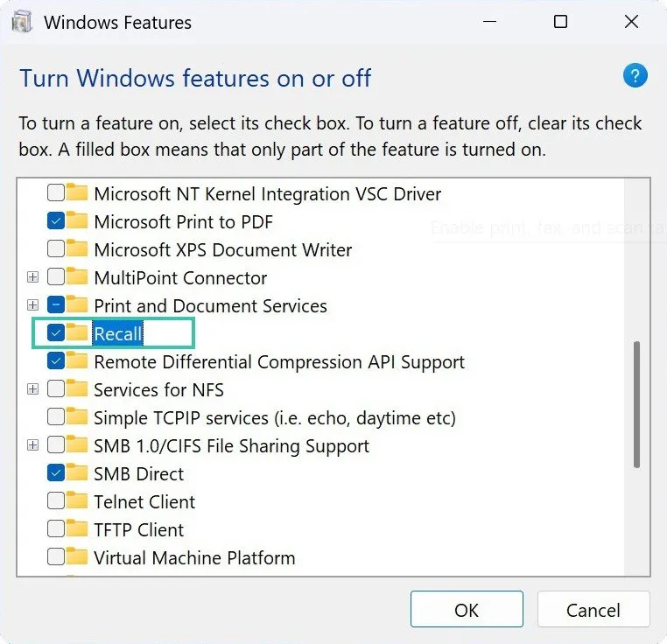Expand Print and Document Services node
This screenshot has height=644, width=667.
point(33,305)
